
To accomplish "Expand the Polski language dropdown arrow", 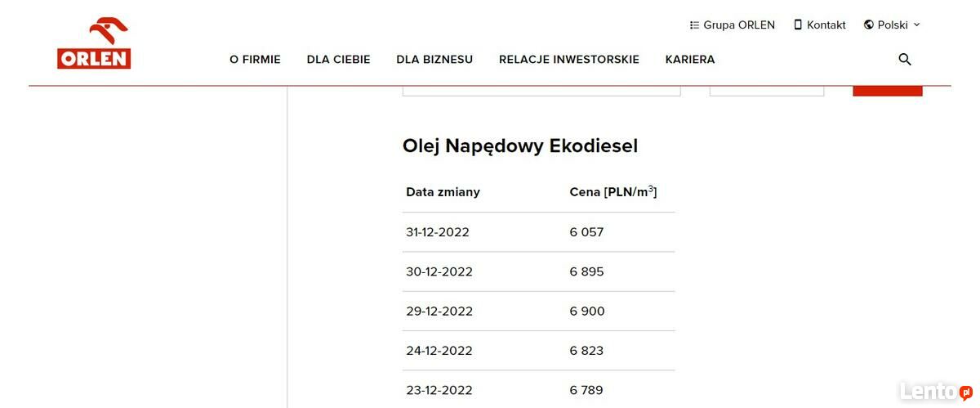I will (916, 25).
